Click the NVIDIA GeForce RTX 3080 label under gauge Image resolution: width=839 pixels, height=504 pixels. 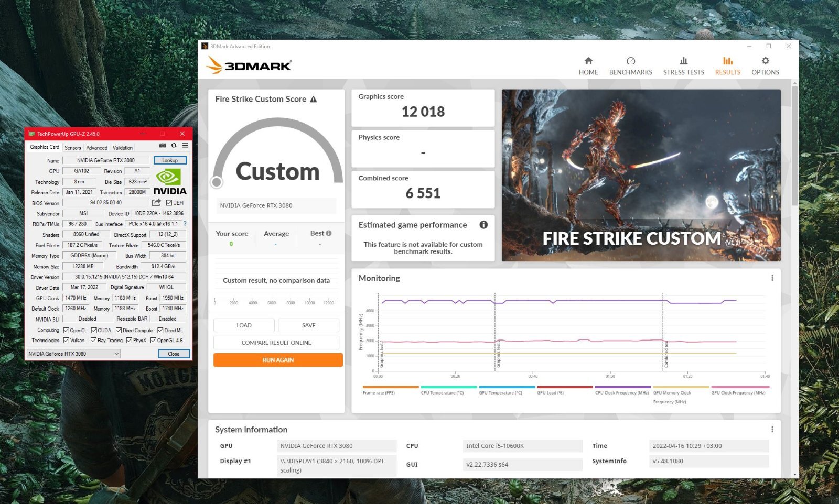click(x=276, y=205)
